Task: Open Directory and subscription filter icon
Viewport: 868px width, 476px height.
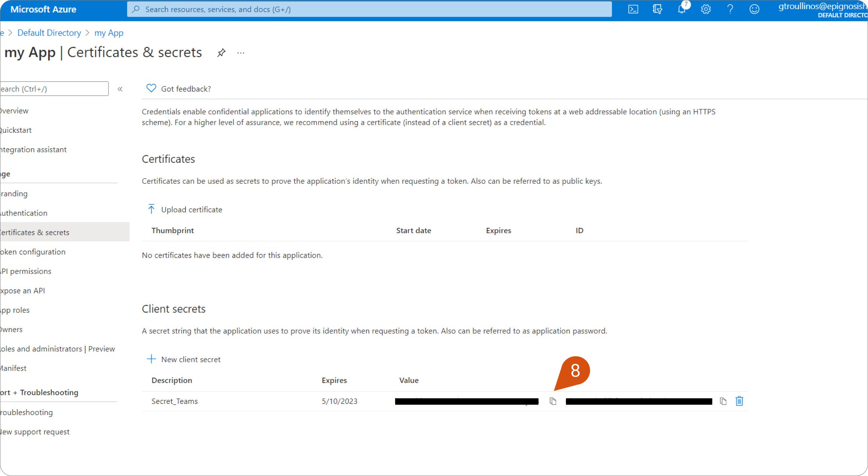Action: point(657,9)
